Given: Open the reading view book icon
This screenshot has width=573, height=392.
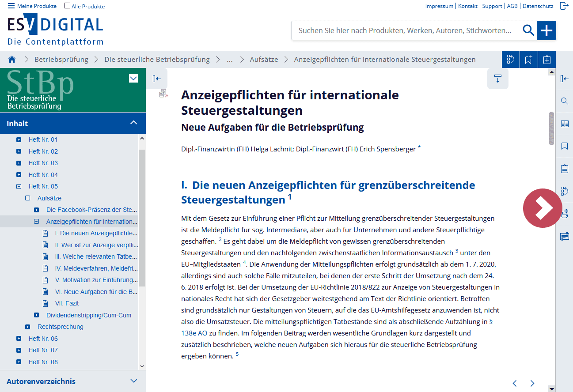Looking at the screenshot, I should coord(564,124).
